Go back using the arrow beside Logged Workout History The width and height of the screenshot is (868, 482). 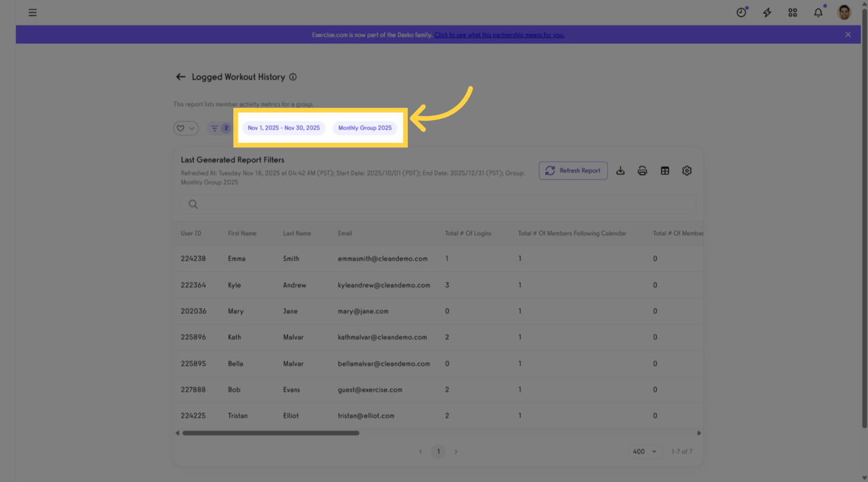pos(180,77)
